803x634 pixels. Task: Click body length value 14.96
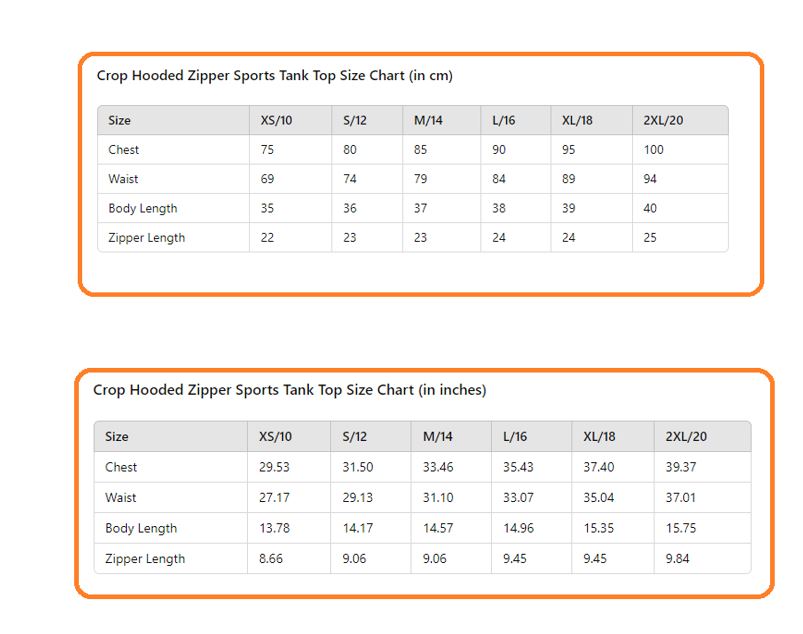(x=518, y=529)
